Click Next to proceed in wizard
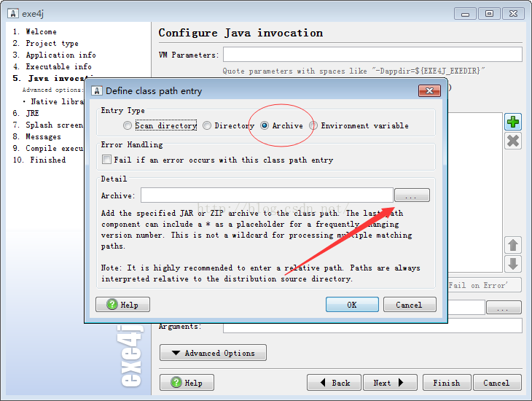The height and width of the screenshot is (401, 532). click(x=389, y=383)
